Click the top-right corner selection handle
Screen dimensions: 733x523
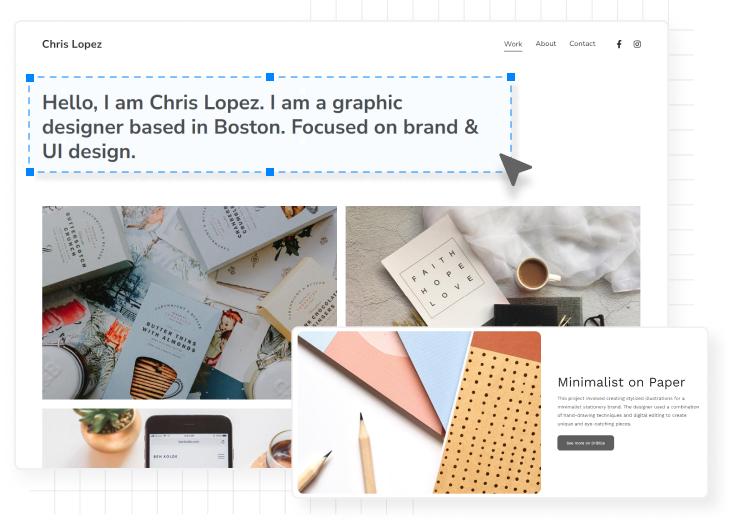tap(511, 77)
